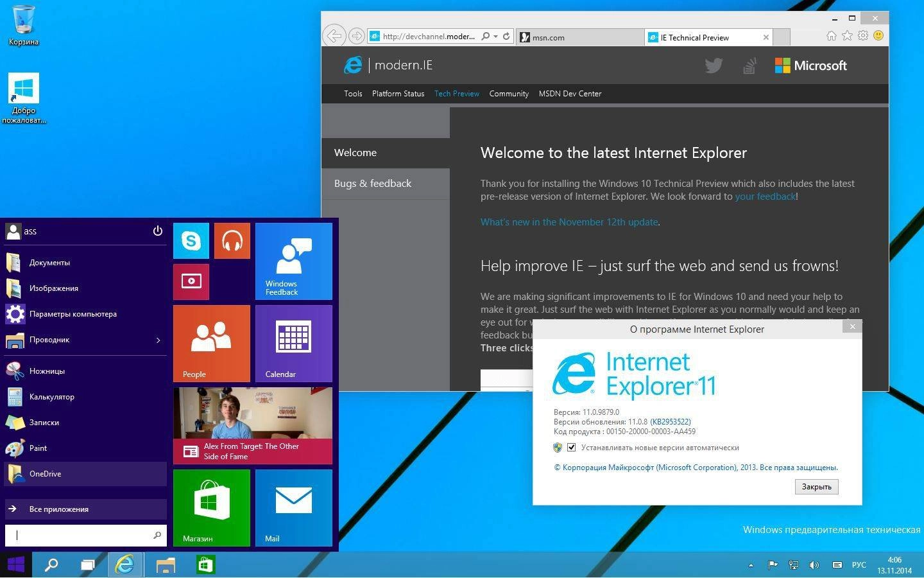The width and height of the screenshot is (924, 578).
Task: Open the Магазин store tile
Action: [212, 508]
